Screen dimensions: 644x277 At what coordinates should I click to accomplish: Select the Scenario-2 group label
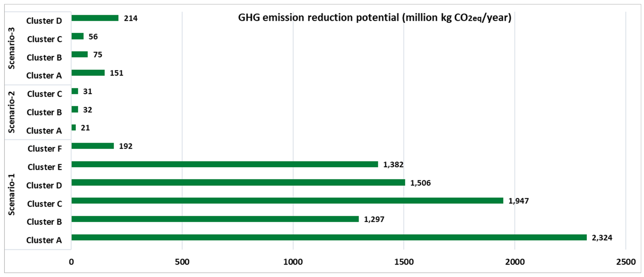[12, 112]
